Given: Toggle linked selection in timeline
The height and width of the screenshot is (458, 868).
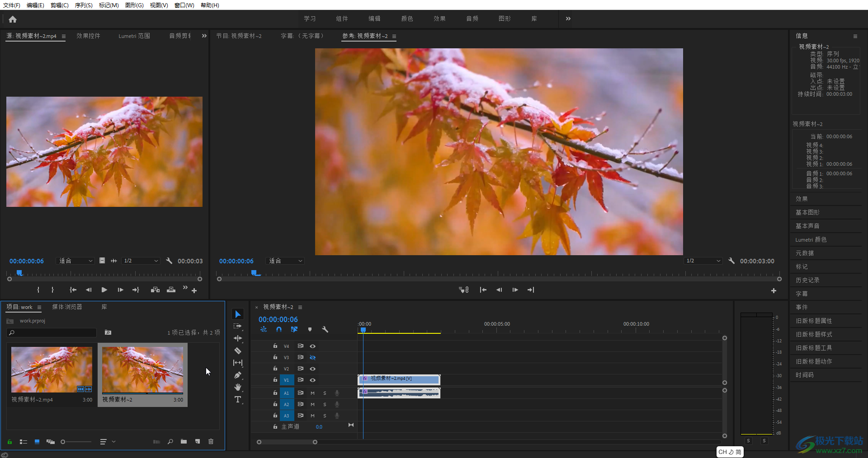Looking at the screenshot, I should pyautogui.click(x=294, y=330).
